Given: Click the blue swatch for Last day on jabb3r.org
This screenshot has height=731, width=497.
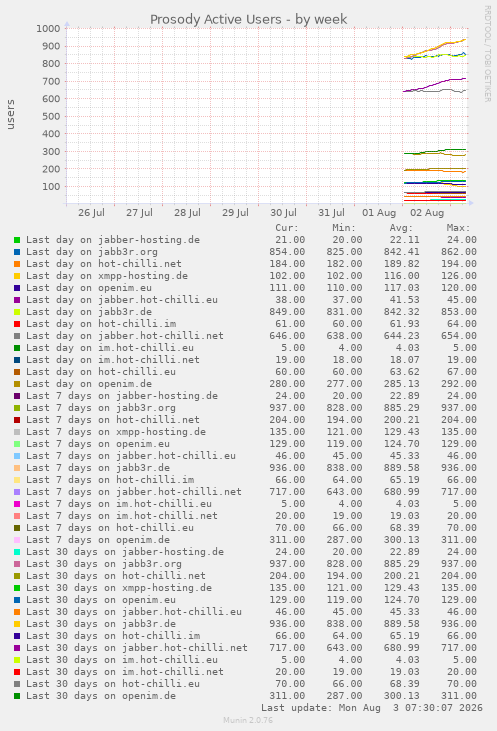Looking at the screenshot, I should (x=17, y=252).
